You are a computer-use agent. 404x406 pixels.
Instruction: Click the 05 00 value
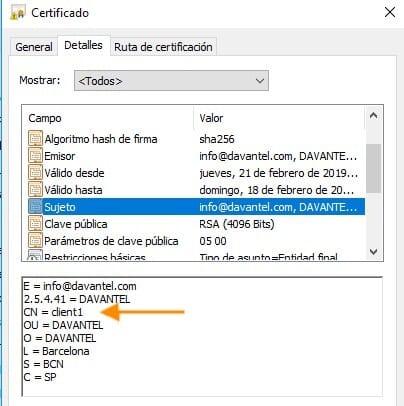click(x=213, y=241)
